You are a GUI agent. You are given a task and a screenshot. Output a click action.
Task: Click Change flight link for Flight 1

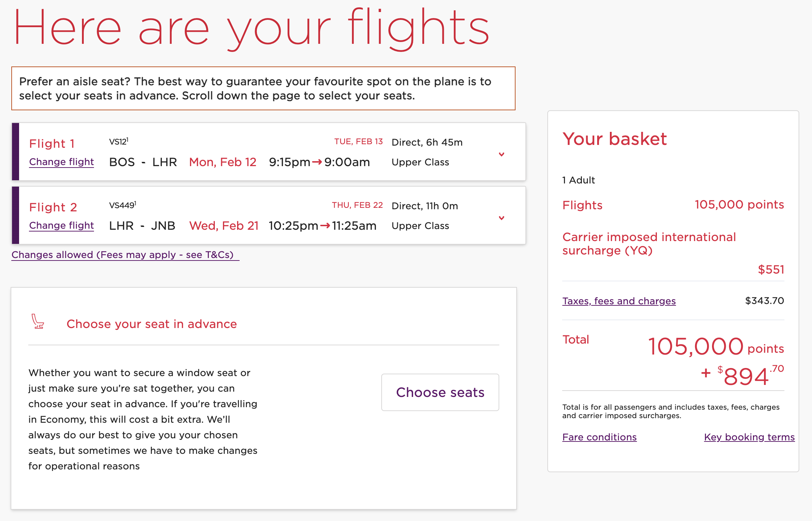click(x=61, y=162)
